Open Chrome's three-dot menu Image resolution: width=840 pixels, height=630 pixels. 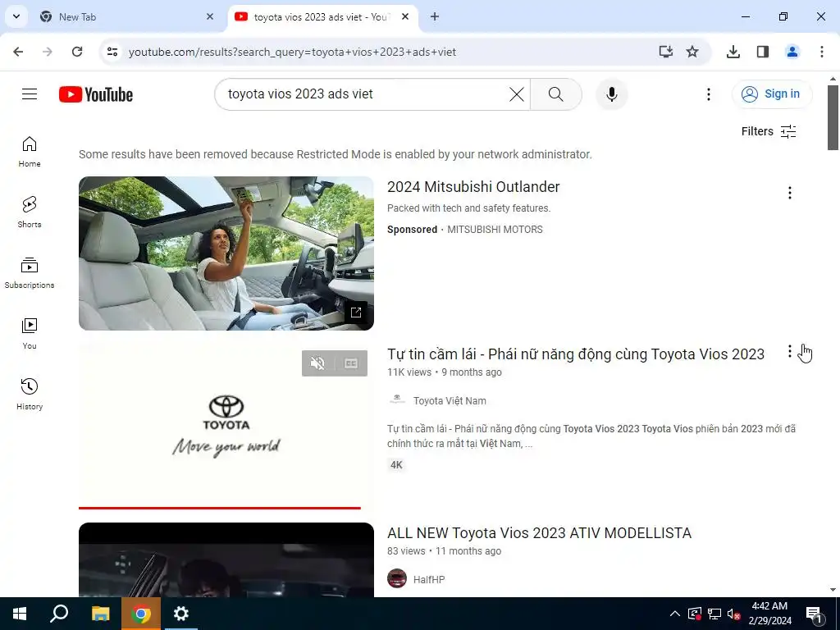(x=822, y=52)
